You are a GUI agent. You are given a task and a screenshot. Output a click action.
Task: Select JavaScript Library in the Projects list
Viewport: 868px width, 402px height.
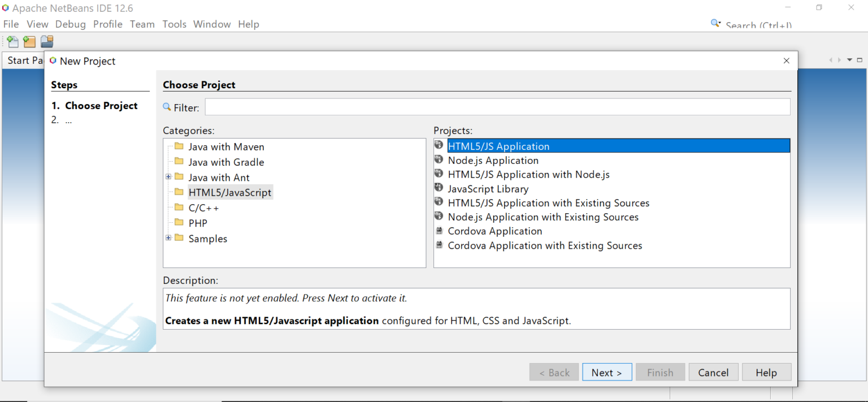click(x=488, y=188)
